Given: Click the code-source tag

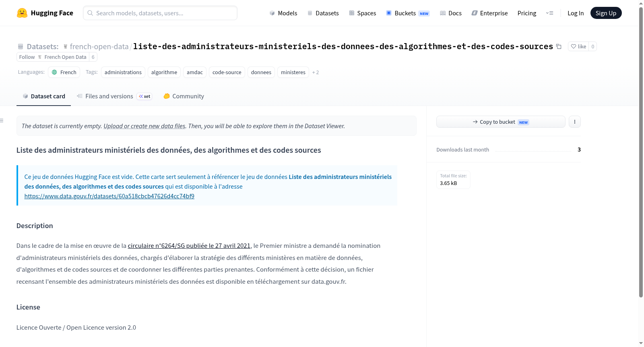Looking at the screenshot, I should [x=227, y=72].
